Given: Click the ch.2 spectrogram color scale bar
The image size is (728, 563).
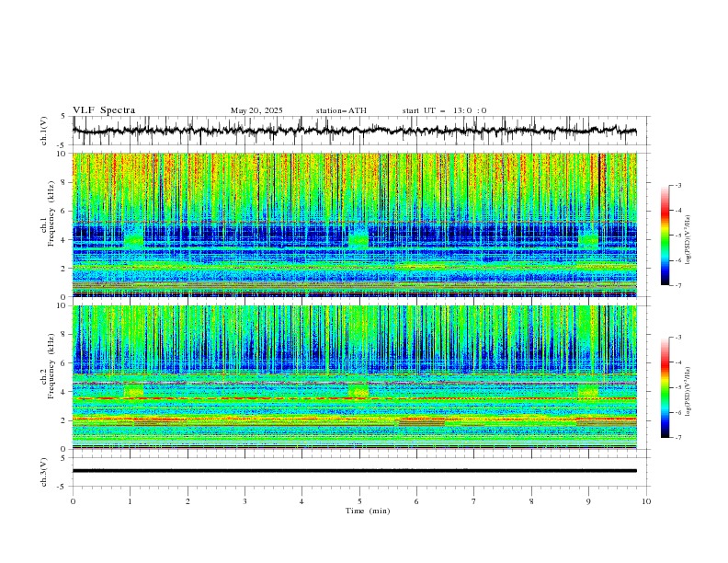Looking at the screenshot, I should [665, 387].
